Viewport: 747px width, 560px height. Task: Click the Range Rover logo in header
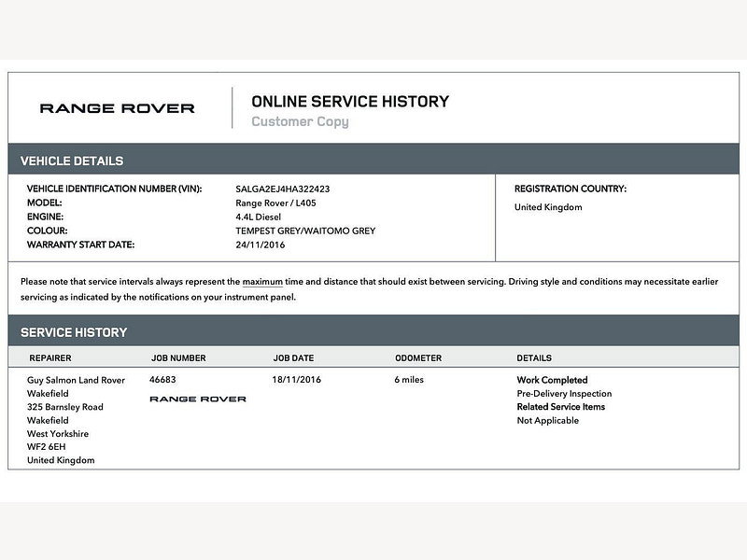click(118, 108)
